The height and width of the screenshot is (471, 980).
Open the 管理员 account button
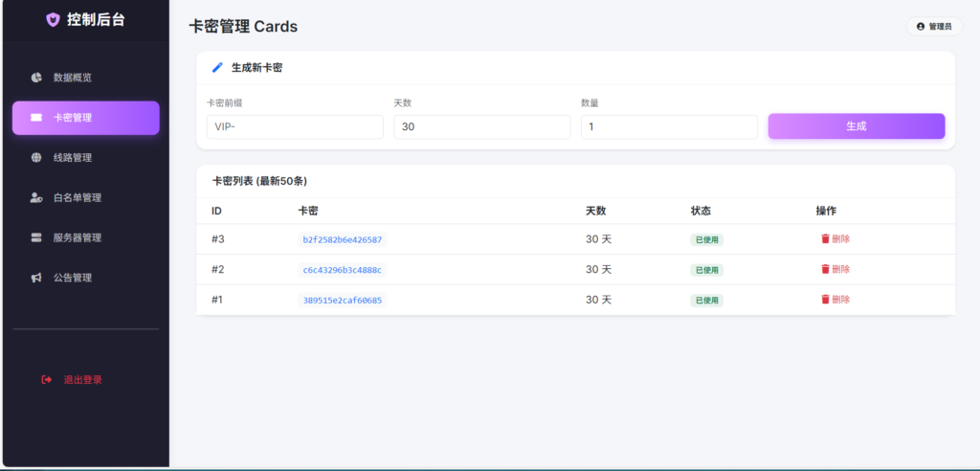click(x=933, y=27)
